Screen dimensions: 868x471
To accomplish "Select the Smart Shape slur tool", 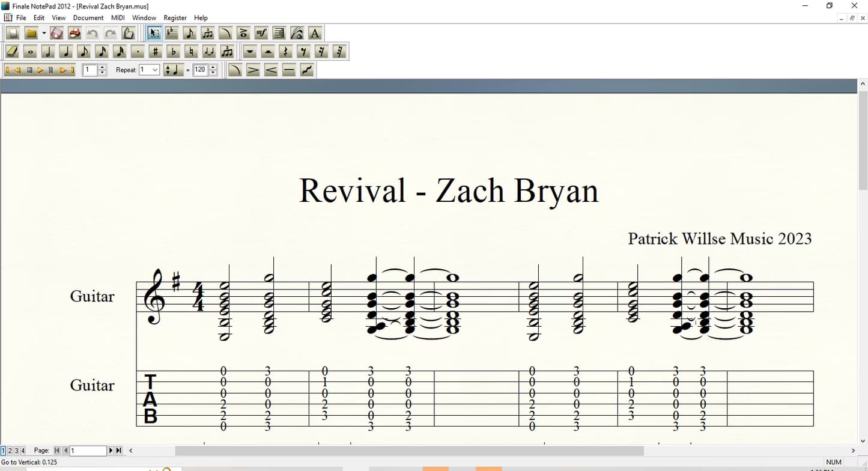I will point(225,33).
